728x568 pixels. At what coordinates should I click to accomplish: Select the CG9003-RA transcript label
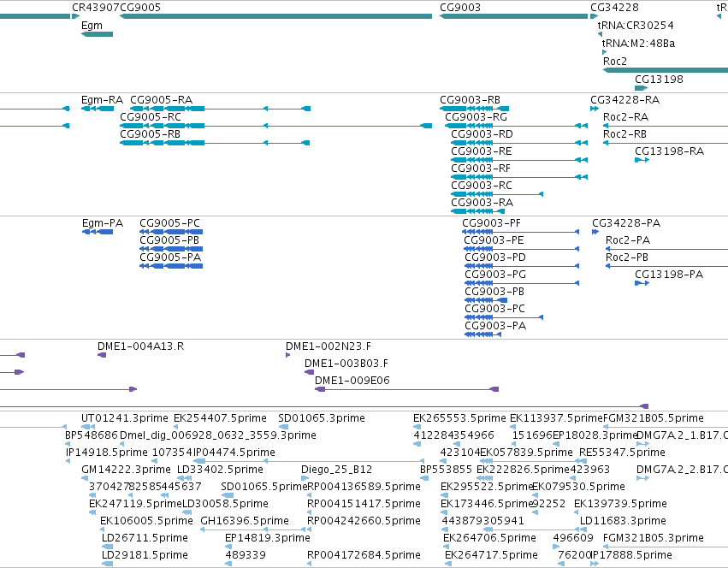point(482,203)
